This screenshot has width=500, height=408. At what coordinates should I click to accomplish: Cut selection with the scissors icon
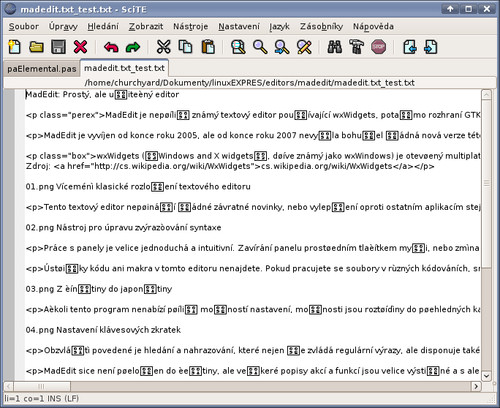pos(163,47)
